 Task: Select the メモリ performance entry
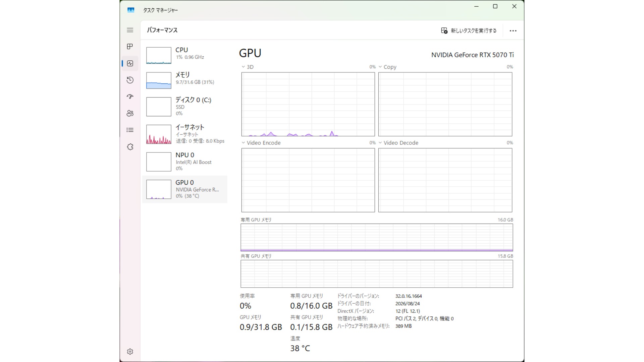184,80
